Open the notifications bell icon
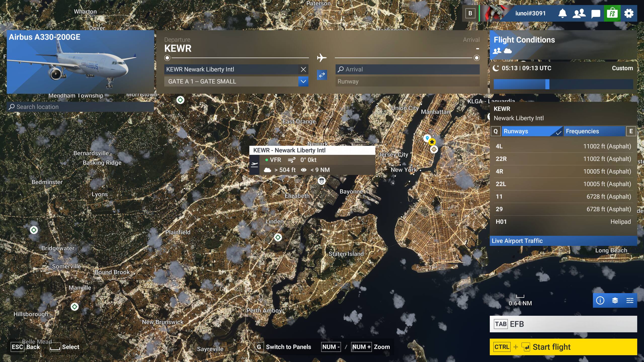644x362 pixels. [562, 13]
